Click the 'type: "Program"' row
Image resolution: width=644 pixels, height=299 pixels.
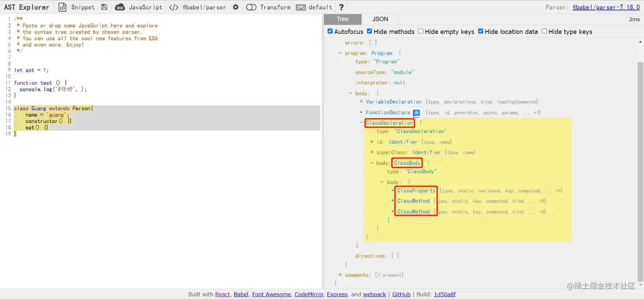(x=377, y=61)
